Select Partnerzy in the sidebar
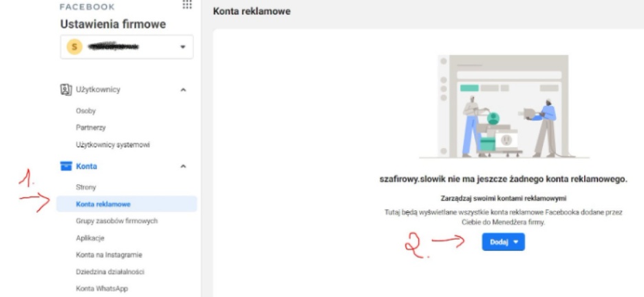 (91, 127)
